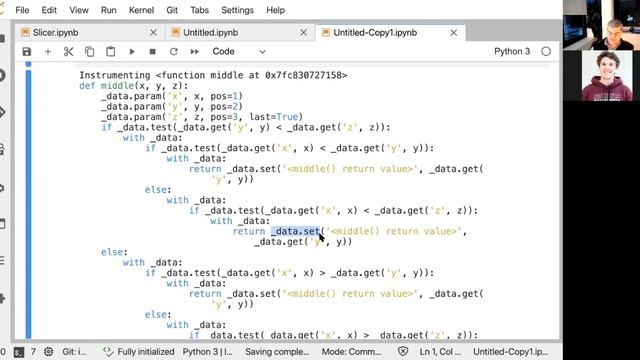Open the File menu
640x360 pixels.
(22, 10)
